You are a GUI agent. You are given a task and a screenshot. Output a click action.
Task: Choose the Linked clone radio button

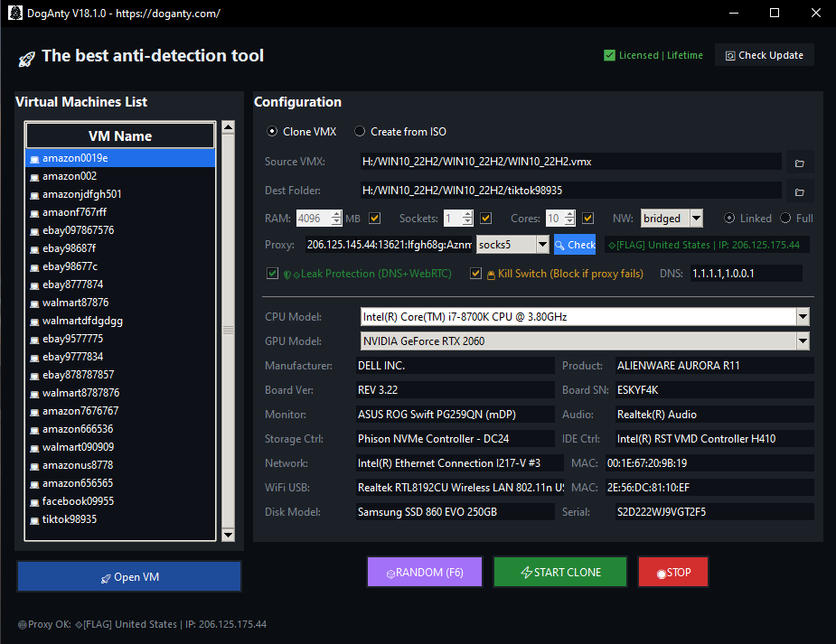[729, 218]
